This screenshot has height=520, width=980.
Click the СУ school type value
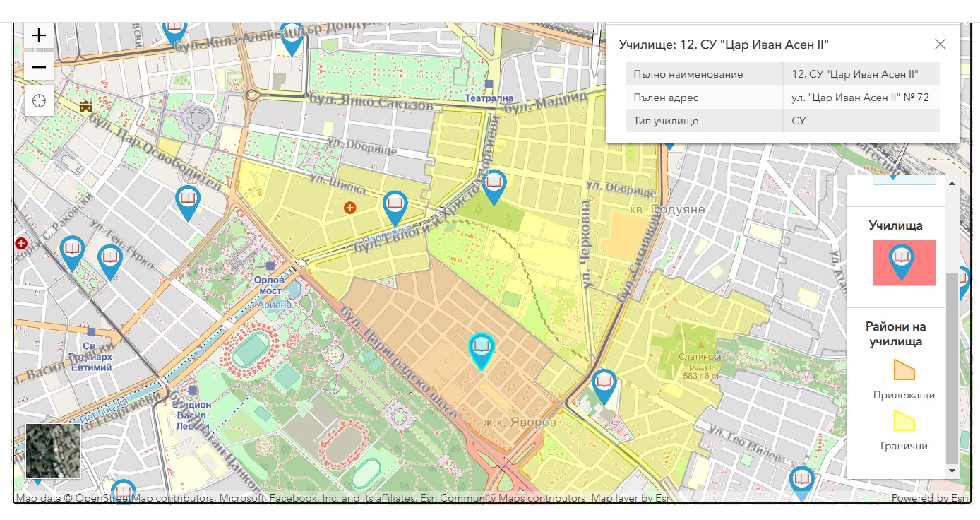[x=799, y=121]
